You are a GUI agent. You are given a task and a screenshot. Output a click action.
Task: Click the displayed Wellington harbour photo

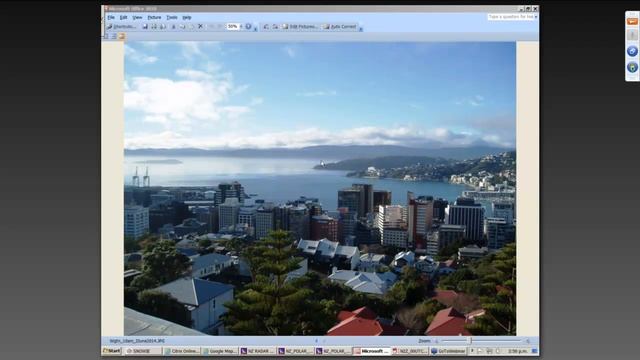point(320,188)
